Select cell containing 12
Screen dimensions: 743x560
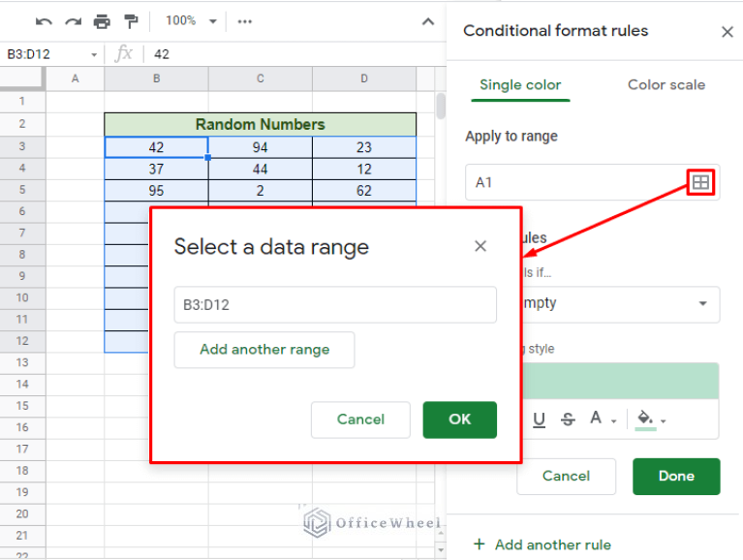(364, 170)
